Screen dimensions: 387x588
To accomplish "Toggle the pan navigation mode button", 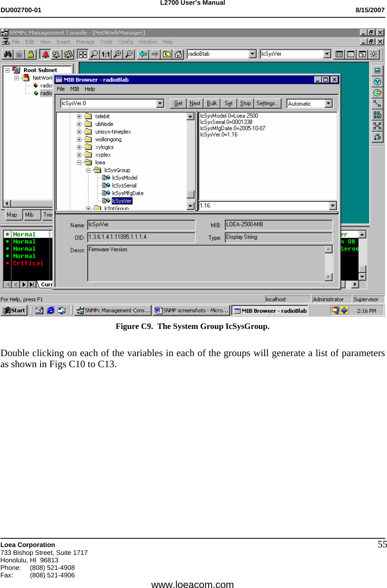I will 82,54.
